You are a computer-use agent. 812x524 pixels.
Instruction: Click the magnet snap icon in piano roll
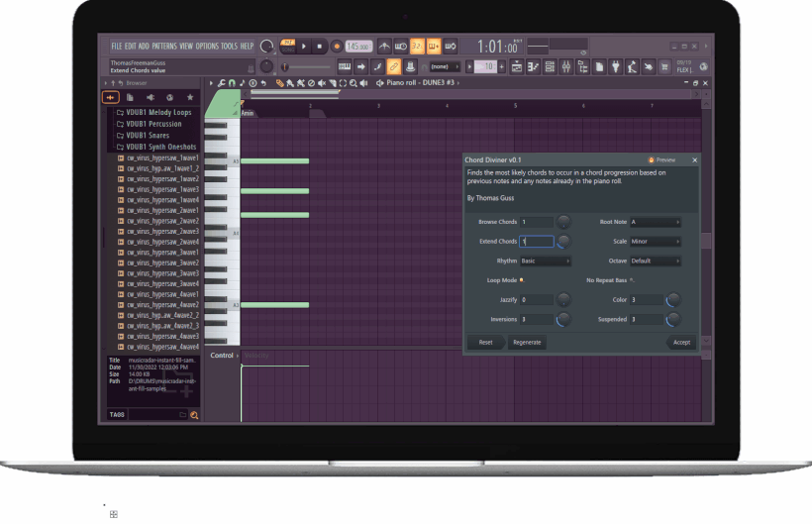(232, 83)
